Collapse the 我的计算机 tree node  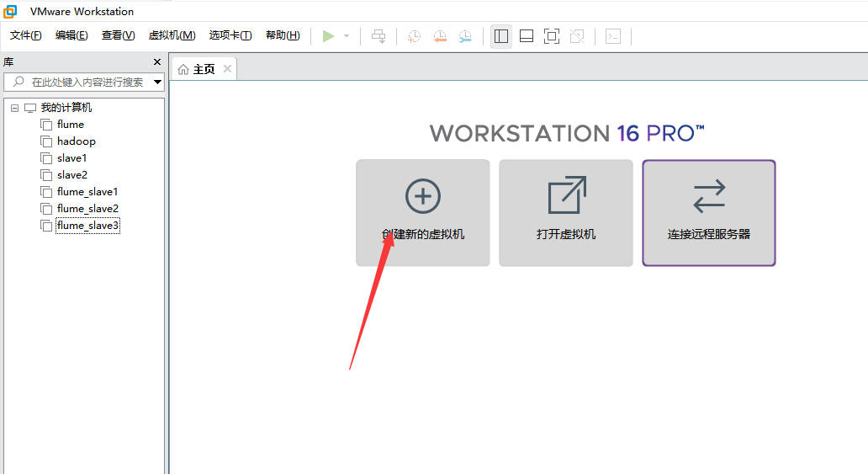click(15, 108)
